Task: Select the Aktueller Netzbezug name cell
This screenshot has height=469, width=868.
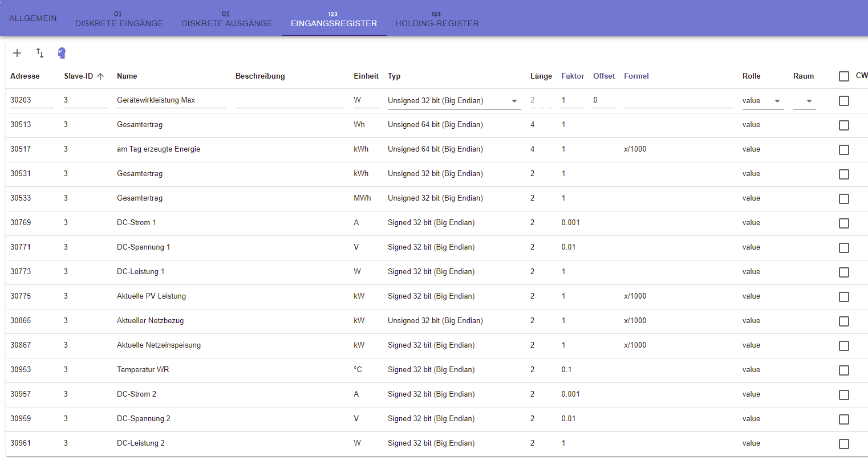Action: coord(150,321)
